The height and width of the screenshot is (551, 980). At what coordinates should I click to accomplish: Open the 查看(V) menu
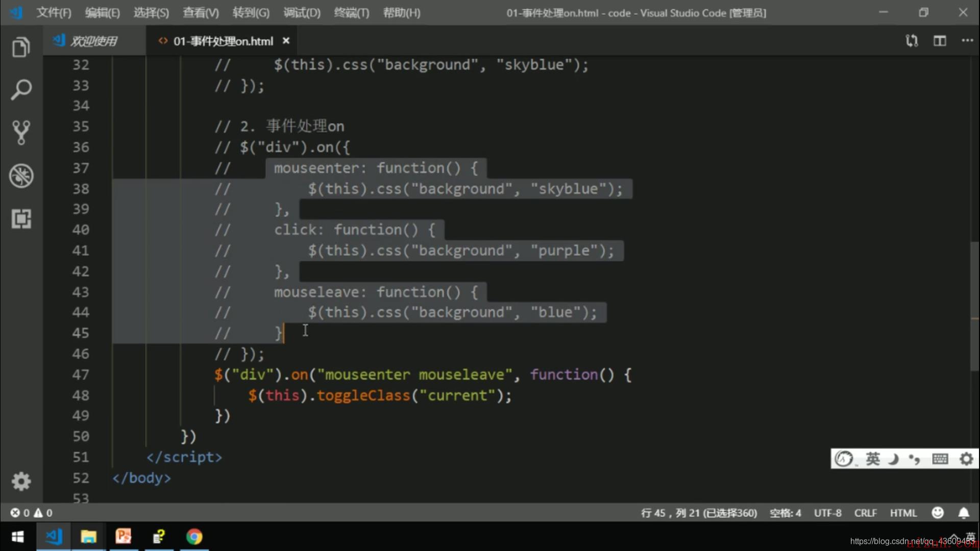(201, 13)
